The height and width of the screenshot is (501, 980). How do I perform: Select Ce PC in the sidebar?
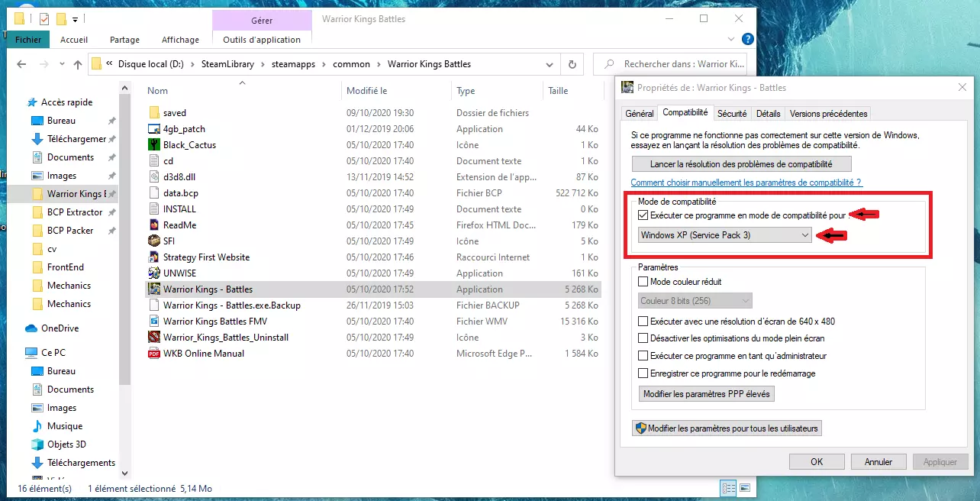[x=53, y=353]
